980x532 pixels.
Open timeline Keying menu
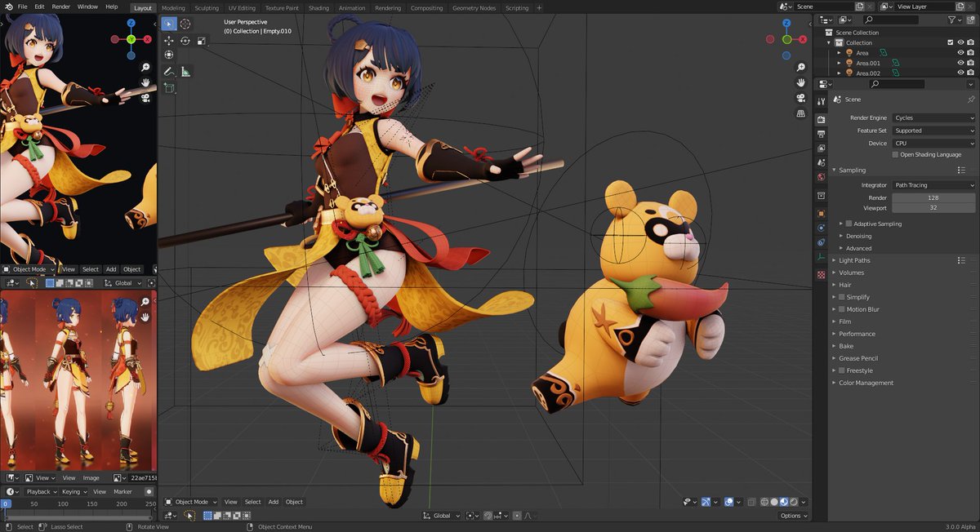[73, 492]
